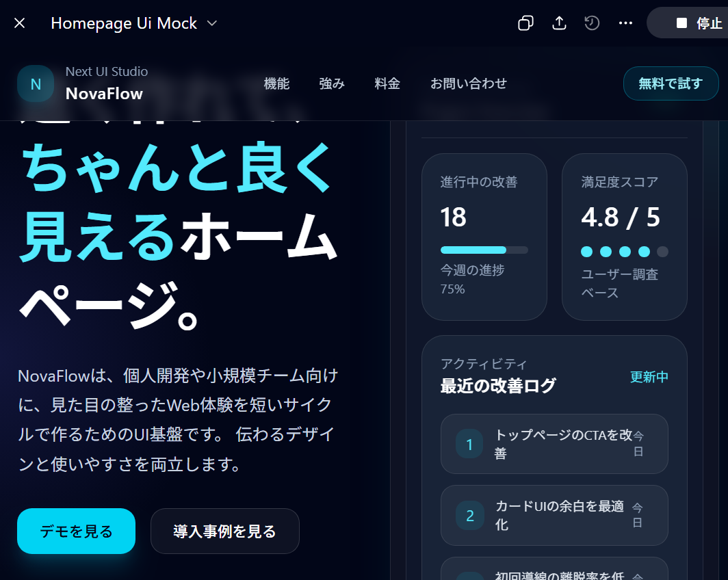Open the three-dot more options menu
The height and width of the screenshot is (580, 728).
coord(625,23)
